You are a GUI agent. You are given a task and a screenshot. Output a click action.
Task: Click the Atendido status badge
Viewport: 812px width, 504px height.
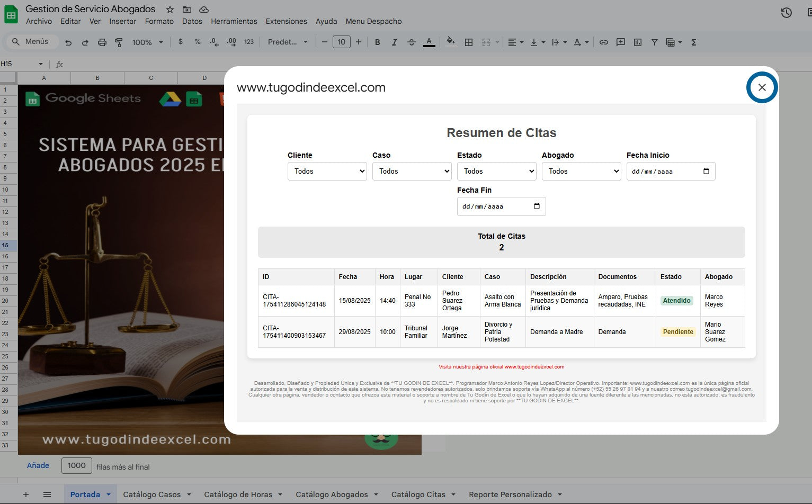pos(677,301)
